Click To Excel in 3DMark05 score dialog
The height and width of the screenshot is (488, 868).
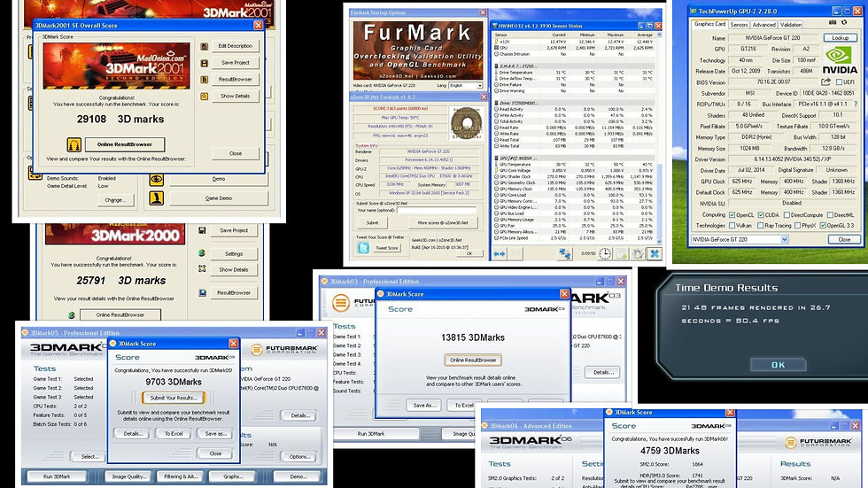coord(174,434)
